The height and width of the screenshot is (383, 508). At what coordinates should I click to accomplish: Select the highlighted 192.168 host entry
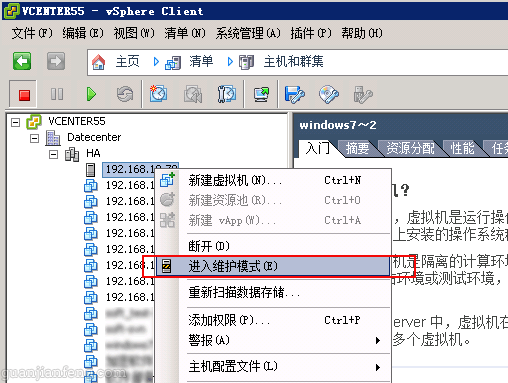point(140,169)
